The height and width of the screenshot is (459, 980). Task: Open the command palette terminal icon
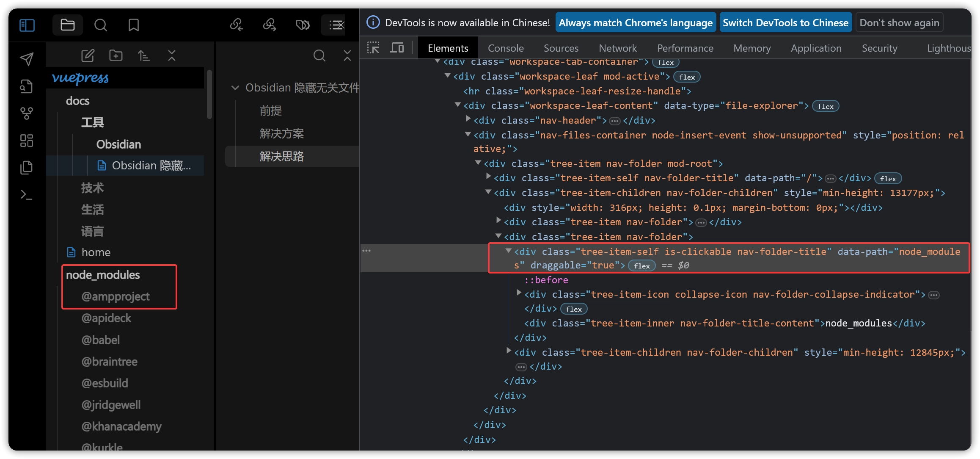pyautogui.click(x=27, y=195)
